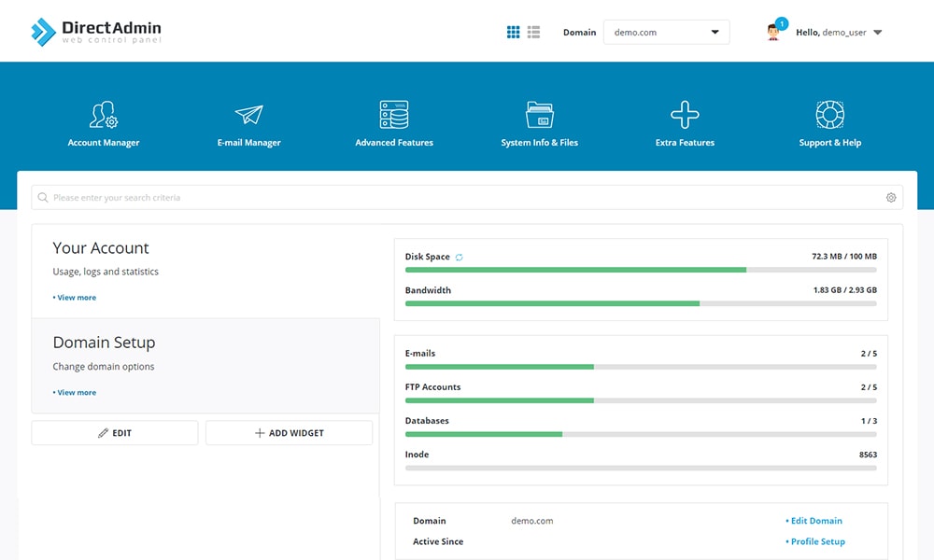Viewport: 934px width, 560px height.
Task: Open the demo.com domain dropdown
Action: (x=666, y=32)
